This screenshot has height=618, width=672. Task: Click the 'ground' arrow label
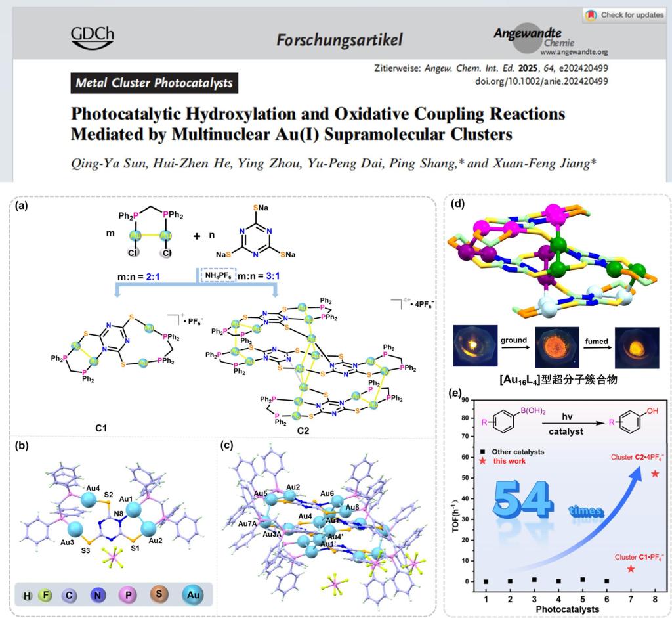[514, 340]
